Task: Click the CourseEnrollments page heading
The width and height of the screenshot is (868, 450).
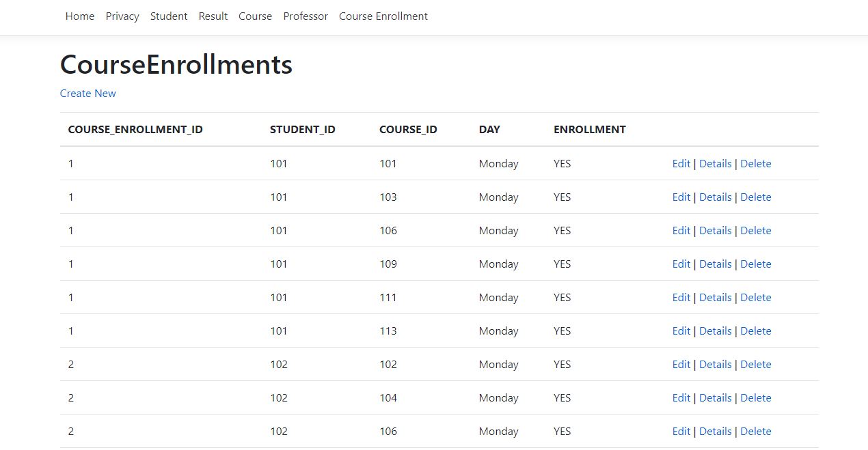Action: (176, 64)
